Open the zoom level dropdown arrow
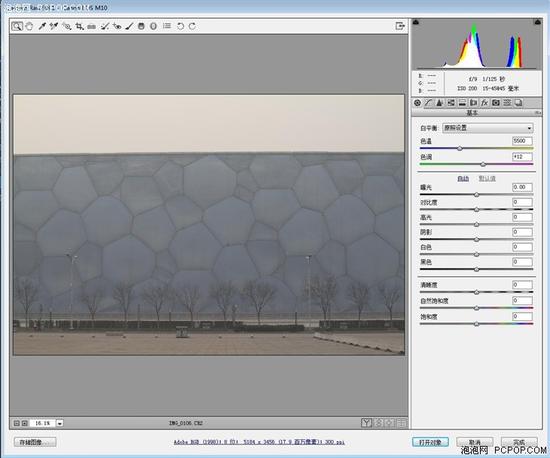550x458 pixels. [60, 423]
